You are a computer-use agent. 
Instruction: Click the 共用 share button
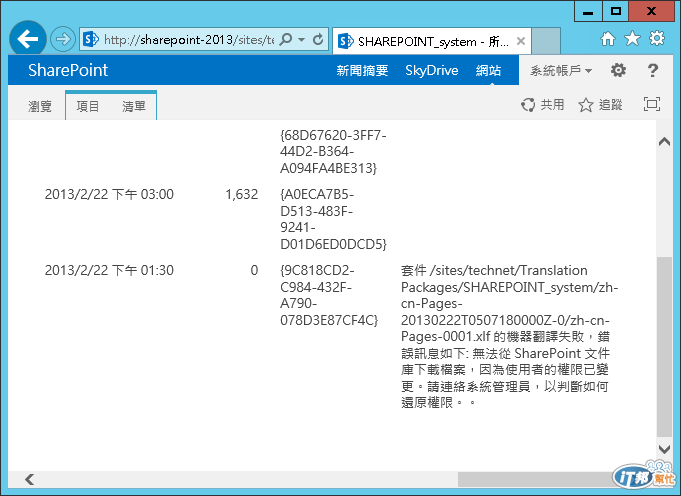point(542,105)
